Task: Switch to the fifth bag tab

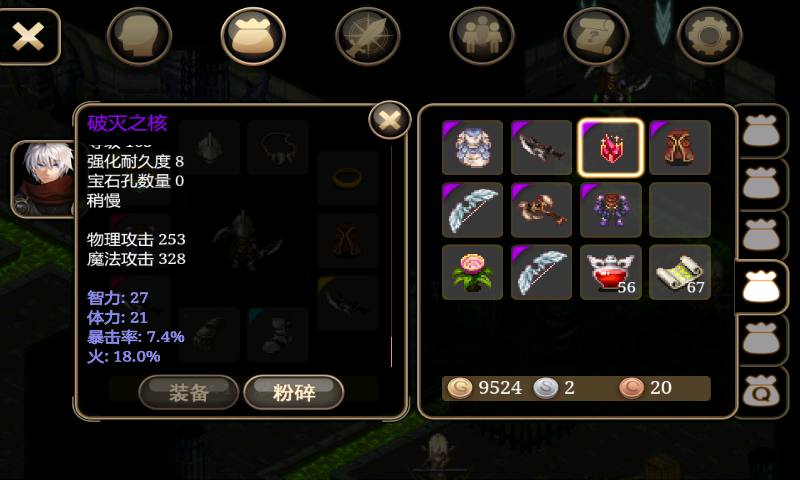Action: (761, 340)
